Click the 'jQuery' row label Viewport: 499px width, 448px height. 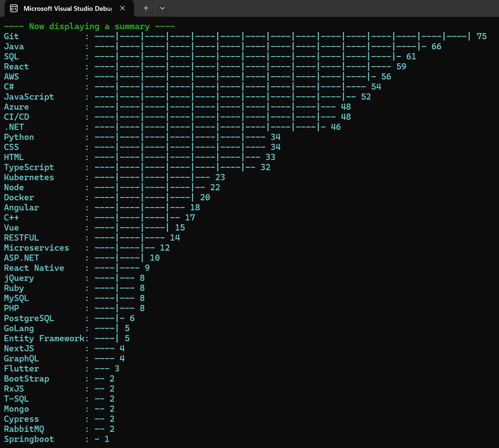click(19, 278)
